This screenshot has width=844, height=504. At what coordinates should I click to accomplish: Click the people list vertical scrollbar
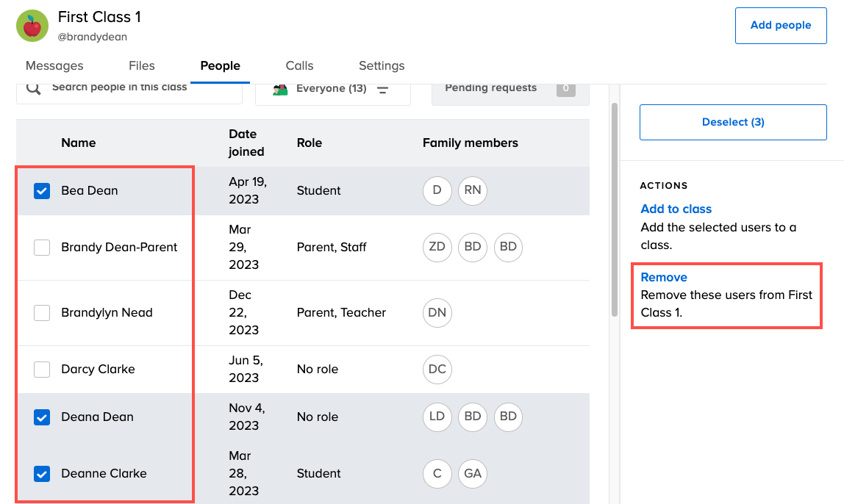pos(615,209)
